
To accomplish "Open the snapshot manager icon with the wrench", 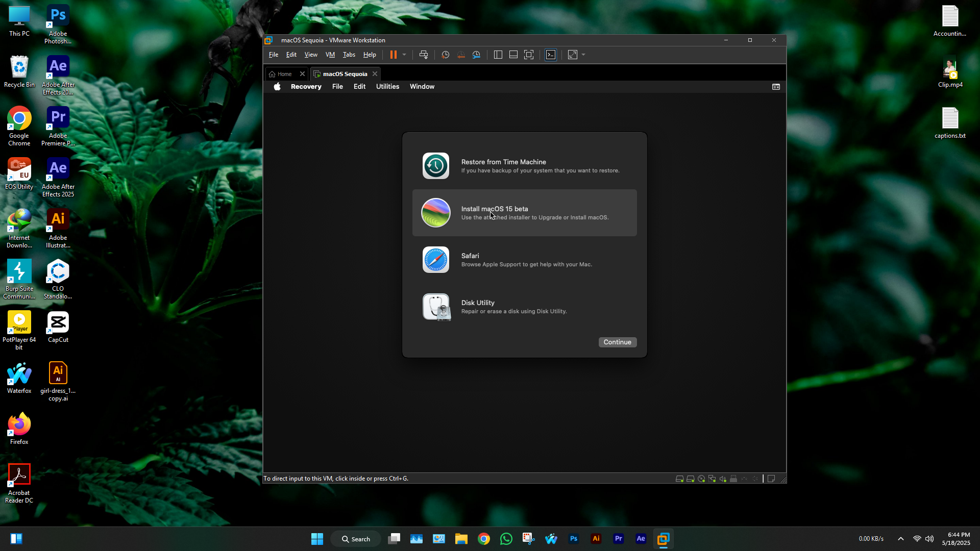I will [x=476, y=55].
